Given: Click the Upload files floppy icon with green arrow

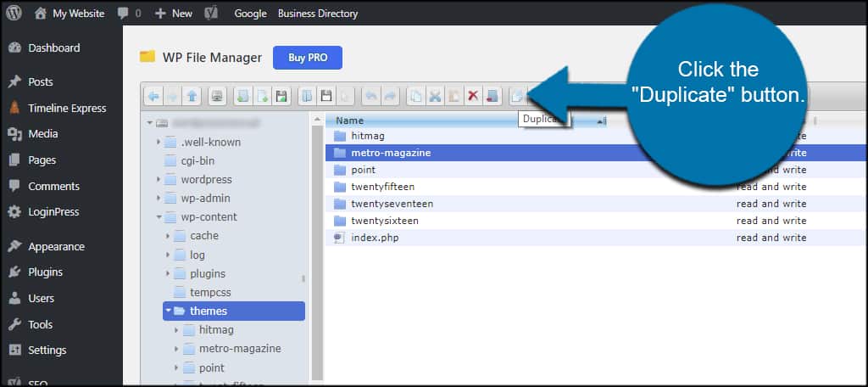Looking at the screenshot, I should [x=281, y=96].
